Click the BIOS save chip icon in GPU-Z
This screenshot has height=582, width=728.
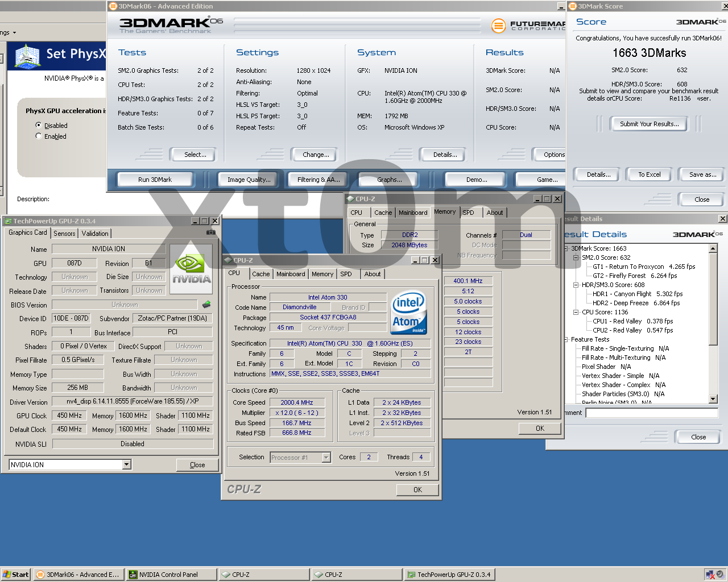pos(206,305)
